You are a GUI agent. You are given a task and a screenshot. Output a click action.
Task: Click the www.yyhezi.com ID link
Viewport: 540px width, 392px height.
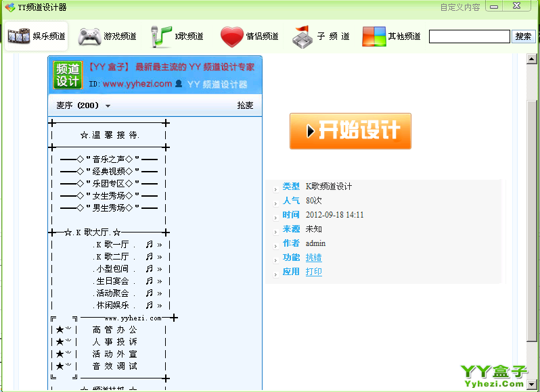(137, 84)
